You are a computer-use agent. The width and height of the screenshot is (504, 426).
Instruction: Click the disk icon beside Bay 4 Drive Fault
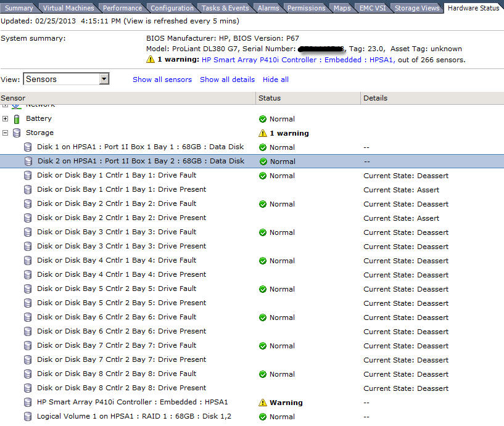[28, 261]
